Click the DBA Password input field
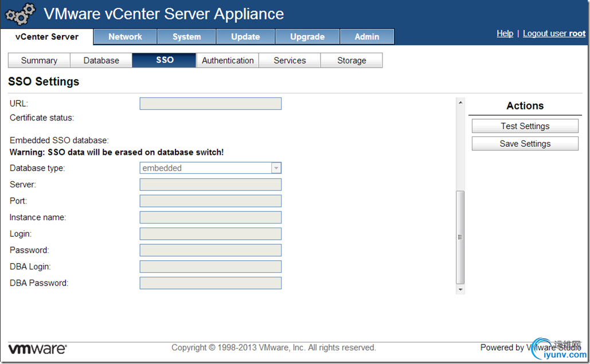This screenshot has width=590, height=364. [x=210, y=283]
